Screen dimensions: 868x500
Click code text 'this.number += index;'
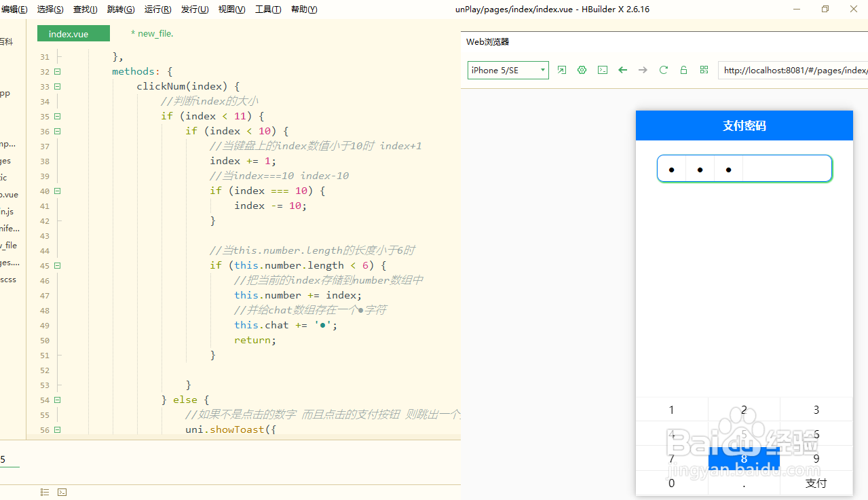(298, 295)
